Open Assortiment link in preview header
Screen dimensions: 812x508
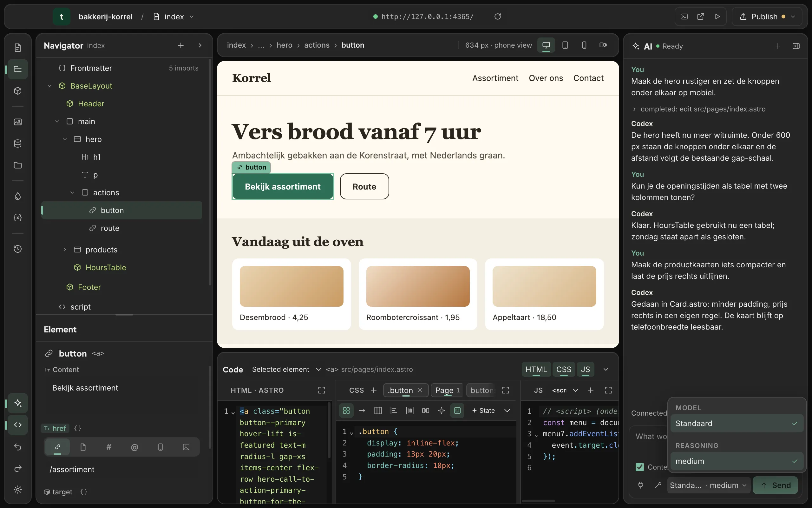coord(495,78)
